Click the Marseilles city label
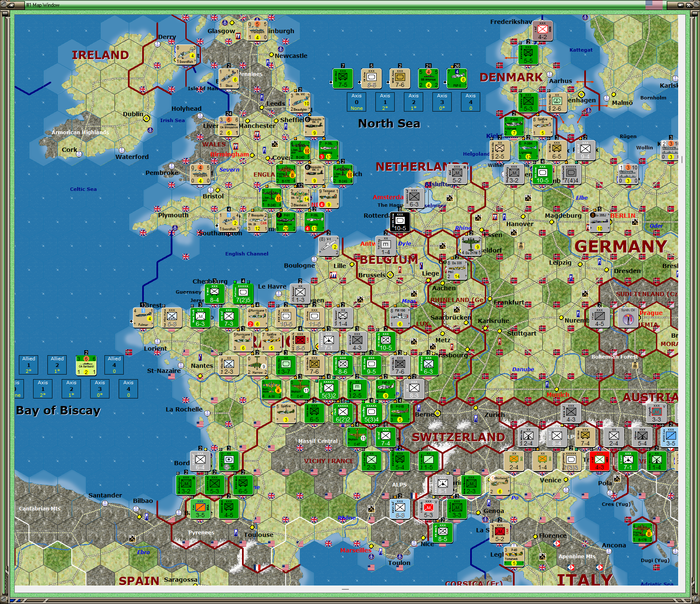This screenshot has width=700, height=604. 356,551
